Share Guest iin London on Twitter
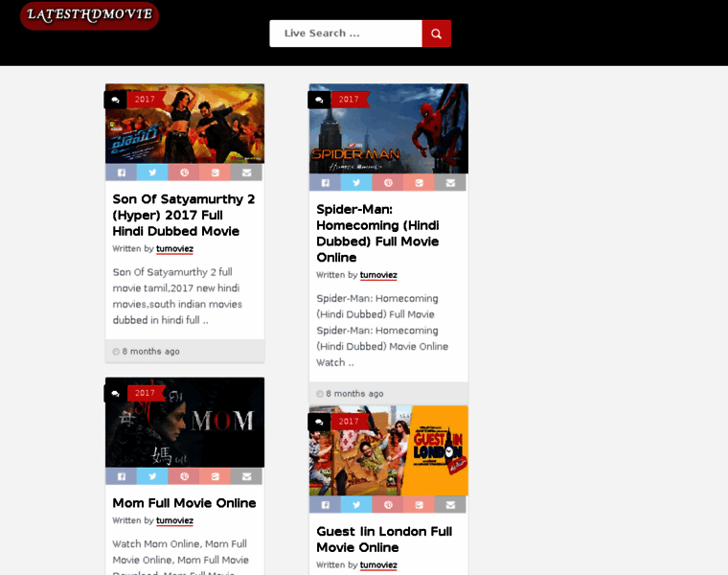 coord(356,504)
